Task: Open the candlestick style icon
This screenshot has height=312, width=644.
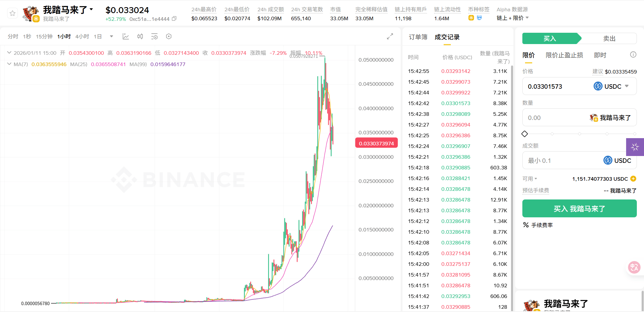Action: tap(140, 36)
